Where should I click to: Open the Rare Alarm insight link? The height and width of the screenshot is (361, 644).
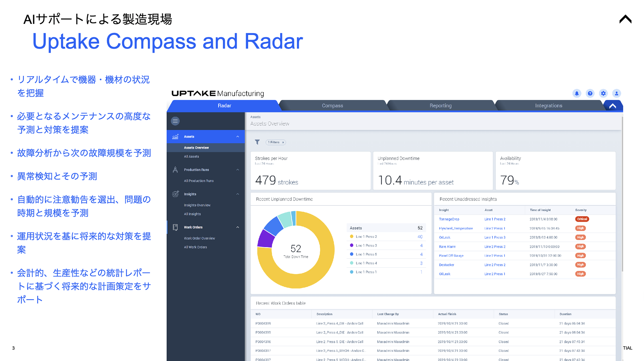pos(447,247)
